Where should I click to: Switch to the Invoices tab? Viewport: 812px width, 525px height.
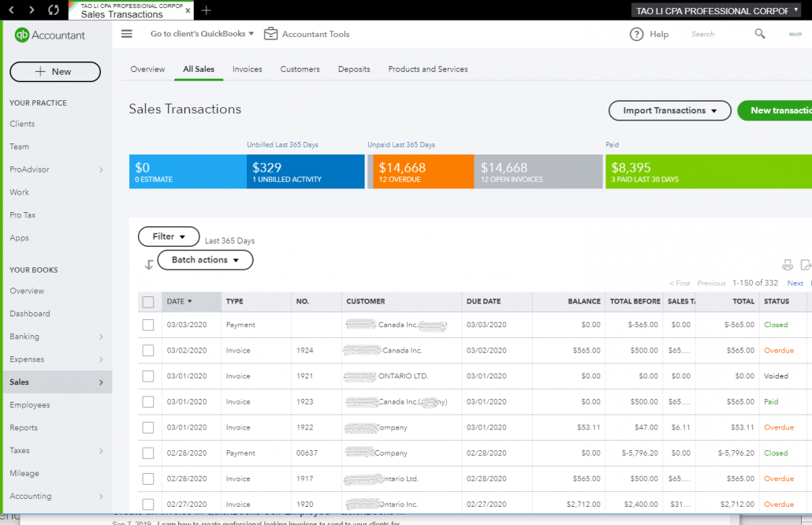(x=247, y=69)
